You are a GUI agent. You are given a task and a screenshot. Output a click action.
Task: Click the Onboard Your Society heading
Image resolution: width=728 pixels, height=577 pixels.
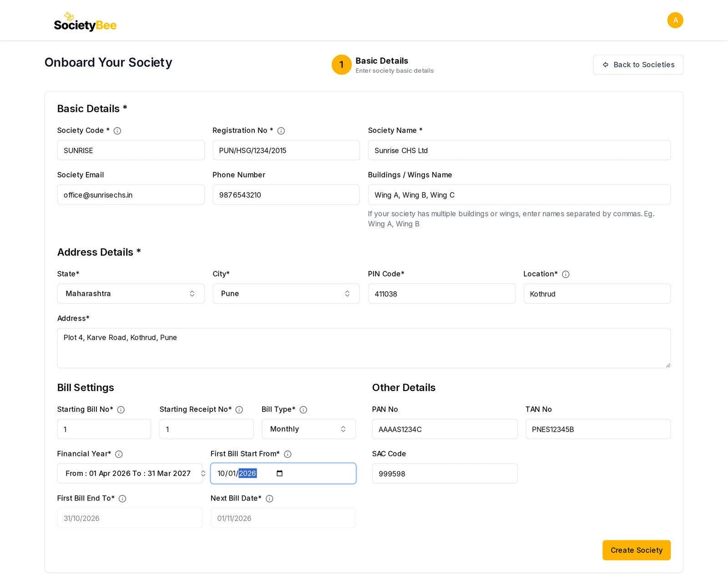tap(108, 62)
